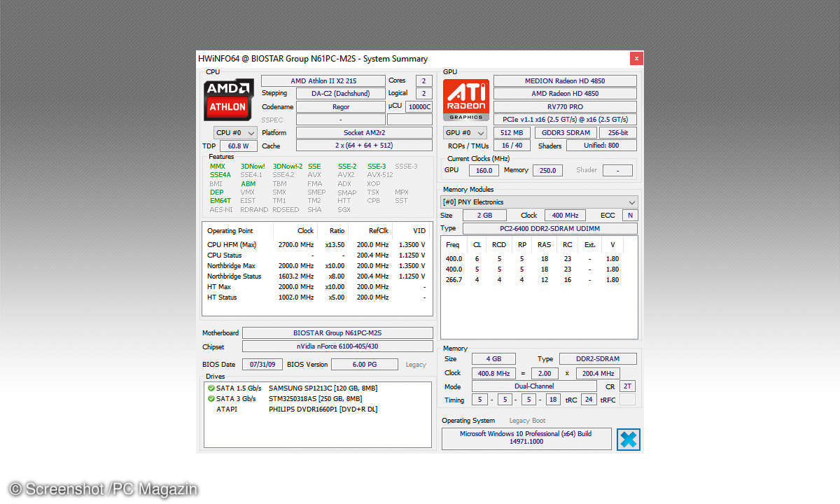Click the RAS column header
The height and width of the screenshot is (504, 840).
tap(544, 245)
